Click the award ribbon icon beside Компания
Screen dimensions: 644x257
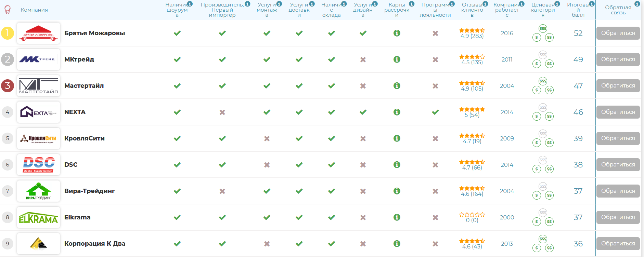coord(8,10)
